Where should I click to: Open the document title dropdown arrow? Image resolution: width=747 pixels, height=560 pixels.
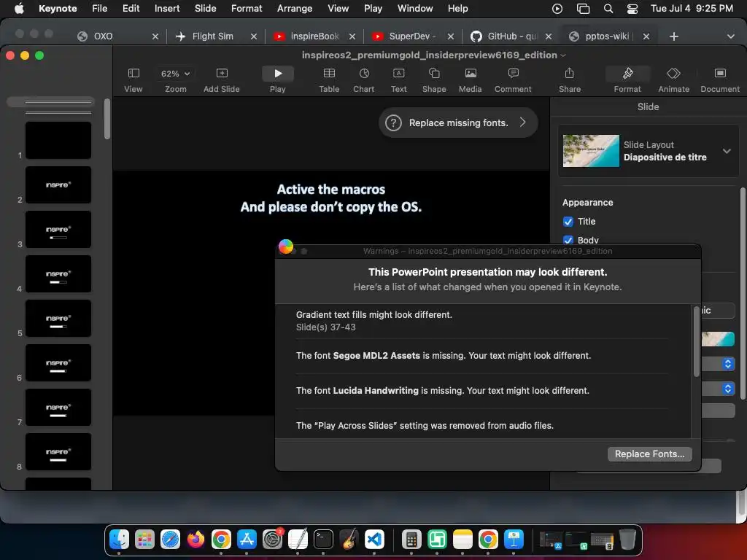[563, 55]
